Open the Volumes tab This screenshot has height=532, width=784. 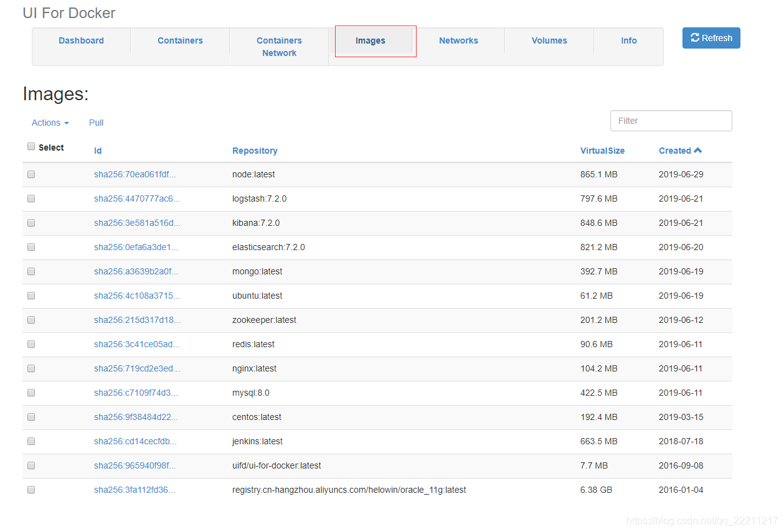point(549,40)
